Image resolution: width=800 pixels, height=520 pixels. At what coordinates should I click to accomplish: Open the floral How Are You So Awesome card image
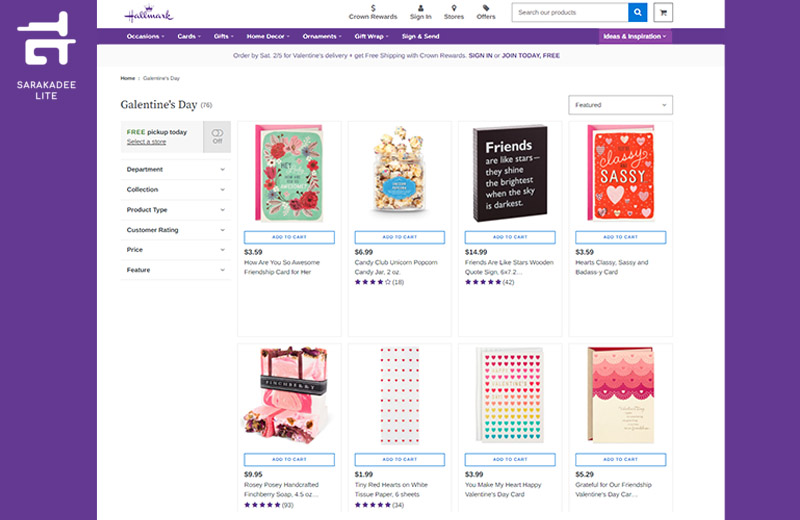click(289, 173)
